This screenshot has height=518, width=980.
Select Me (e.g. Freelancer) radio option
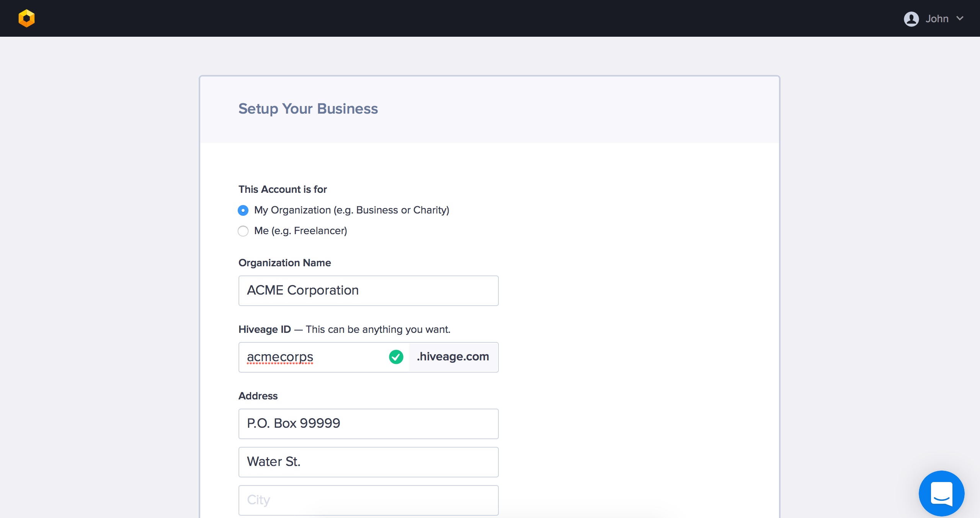243,231
